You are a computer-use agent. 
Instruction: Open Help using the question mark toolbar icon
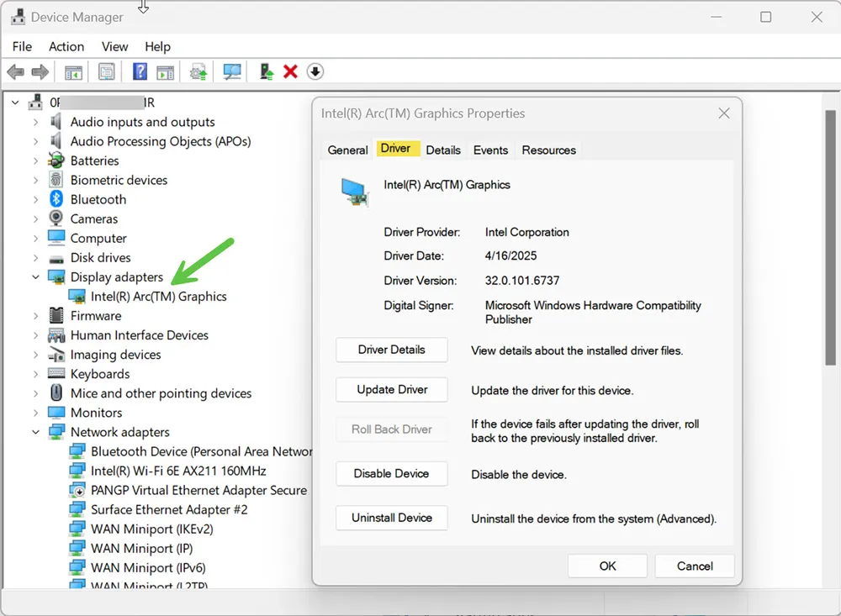coord(140,71)
